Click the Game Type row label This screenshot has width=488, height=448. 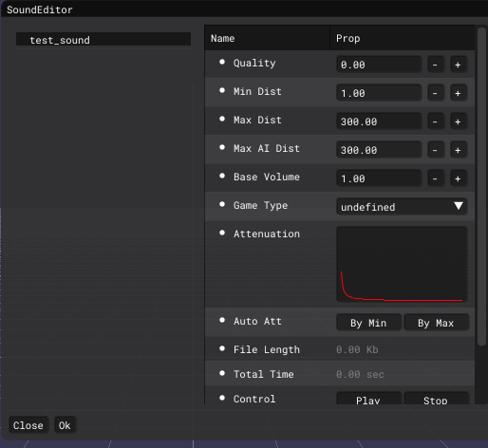[x=260, y=205]
